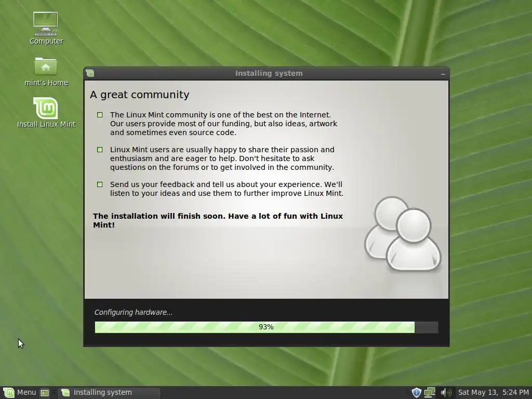Viewport: 532px width, 399px height.
Task: Launch the Install Linux Mint desktop icon
Action: pos(46,113)
